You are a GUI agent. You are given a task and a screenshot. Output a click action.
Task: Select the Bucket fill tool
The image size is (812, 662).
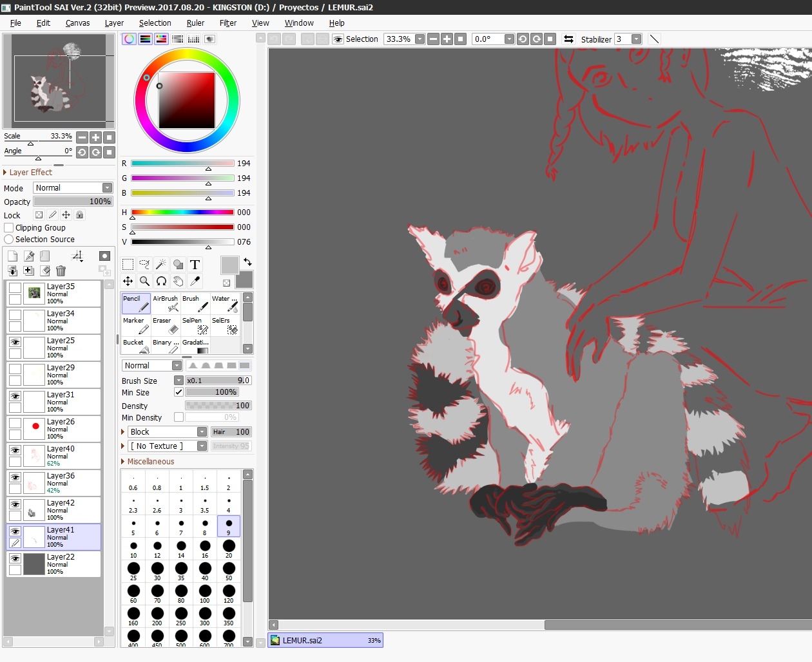(x=136, y=346)
